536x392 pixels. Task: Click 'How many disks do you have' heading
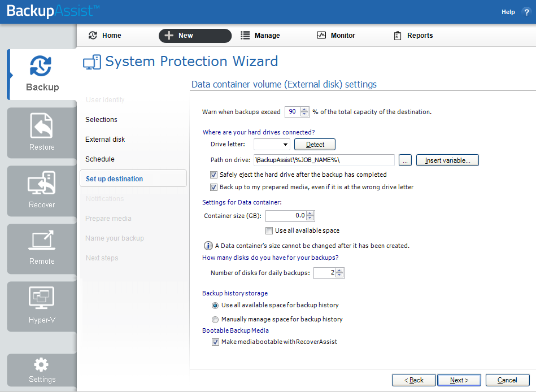pyautogui.click(x=271, y=258)
